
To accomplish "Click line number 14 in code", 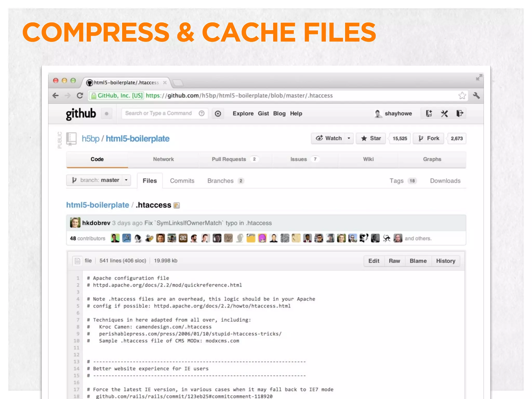I will (x=76, y=369).
